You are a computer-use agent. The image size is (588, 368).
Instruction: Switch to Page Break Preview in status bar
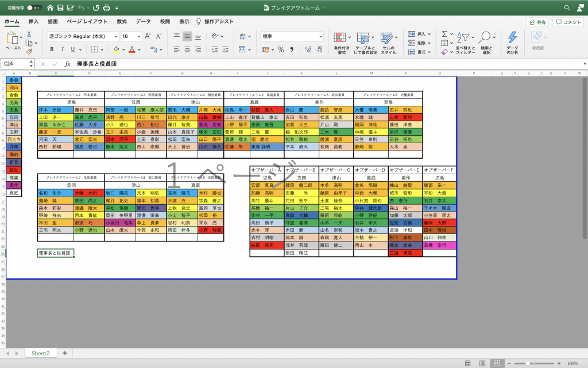pos(497,363)
